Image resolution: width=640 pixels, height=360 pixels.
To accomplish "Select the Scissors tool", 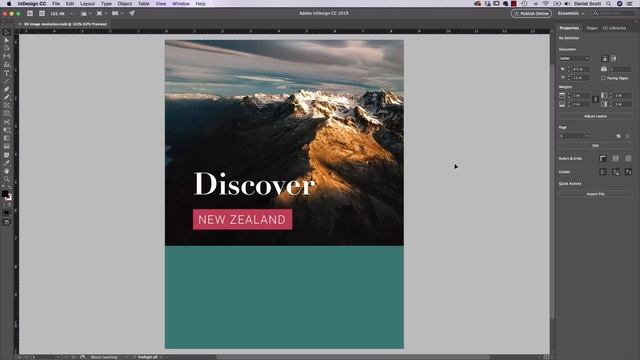I will pyautogui.click(x=7, y=122).
